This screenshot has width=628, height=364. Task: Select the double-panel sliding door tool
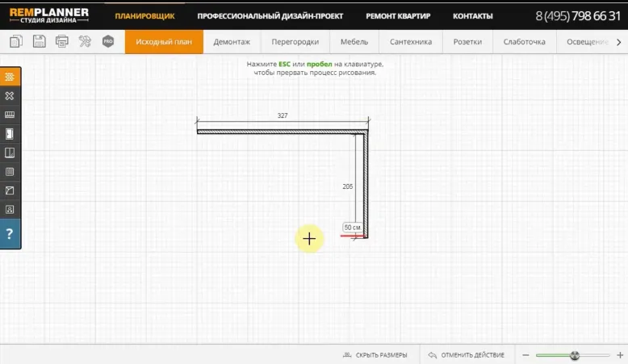coord(10,153)
